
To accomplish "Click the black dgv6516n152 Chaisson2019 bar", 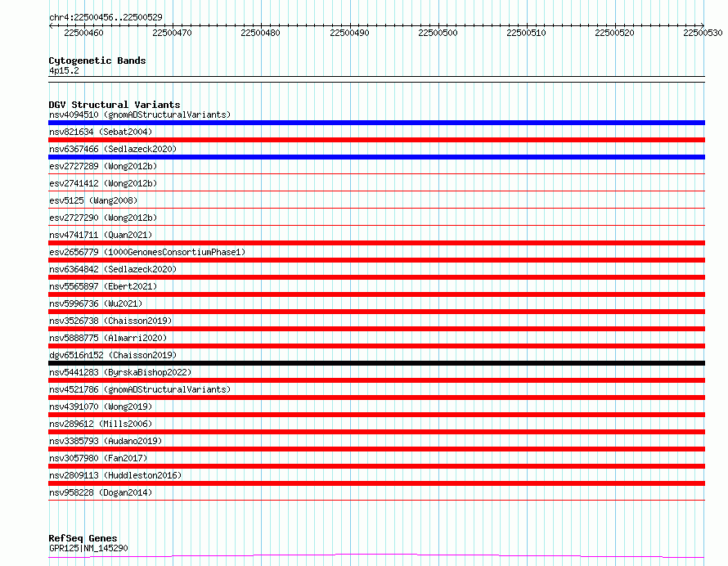I will (376, 363).
